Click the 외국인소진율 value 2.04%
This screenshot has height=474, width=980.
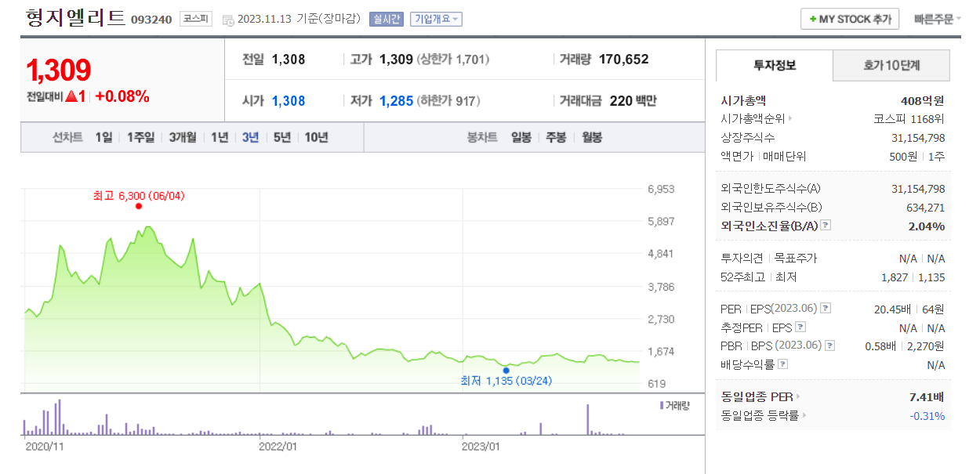coord(927,226)
